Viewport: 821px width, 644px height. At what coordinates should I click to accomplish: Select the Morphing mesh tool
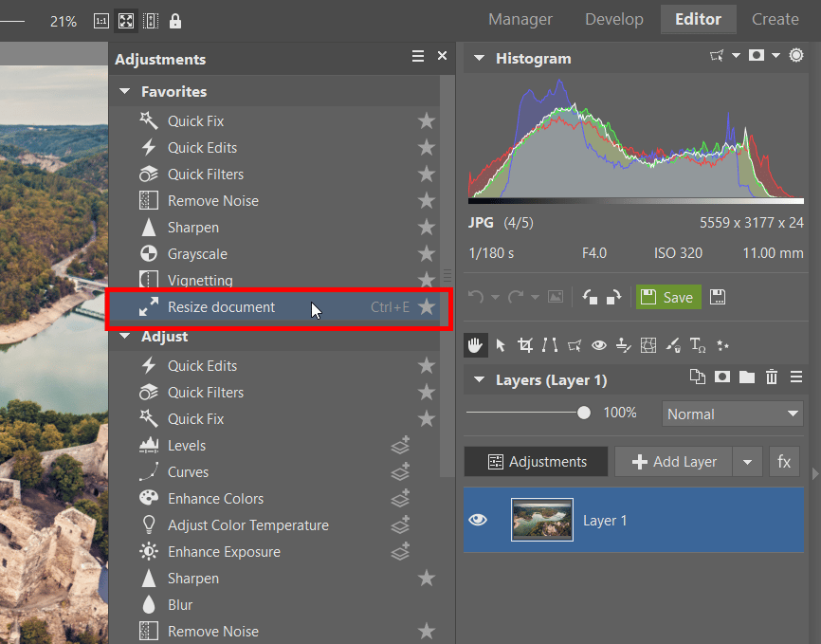click(648, 345)
